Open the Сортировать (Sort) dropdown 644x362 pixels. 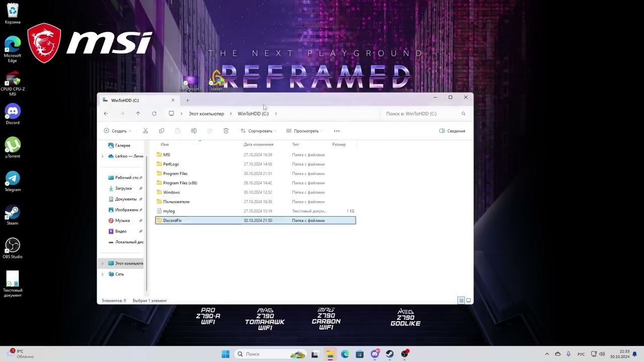coord(259,131)
